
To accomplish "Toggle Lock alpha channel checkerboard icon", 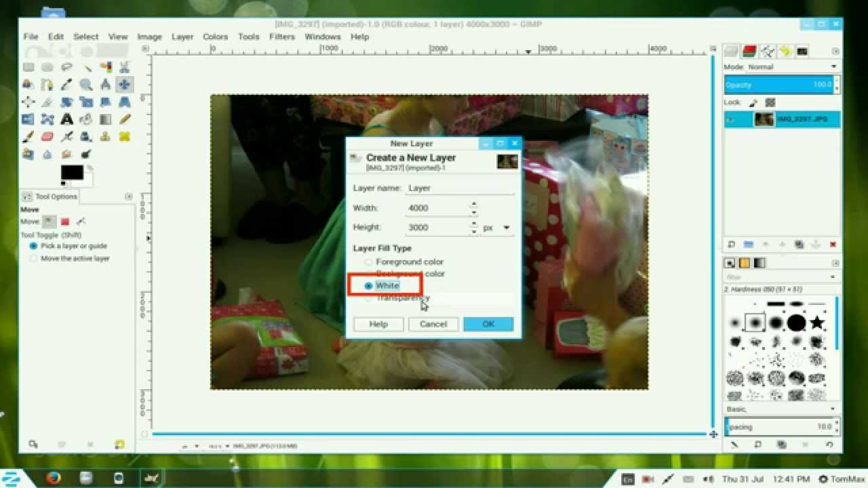I will [x=770, y=102].
